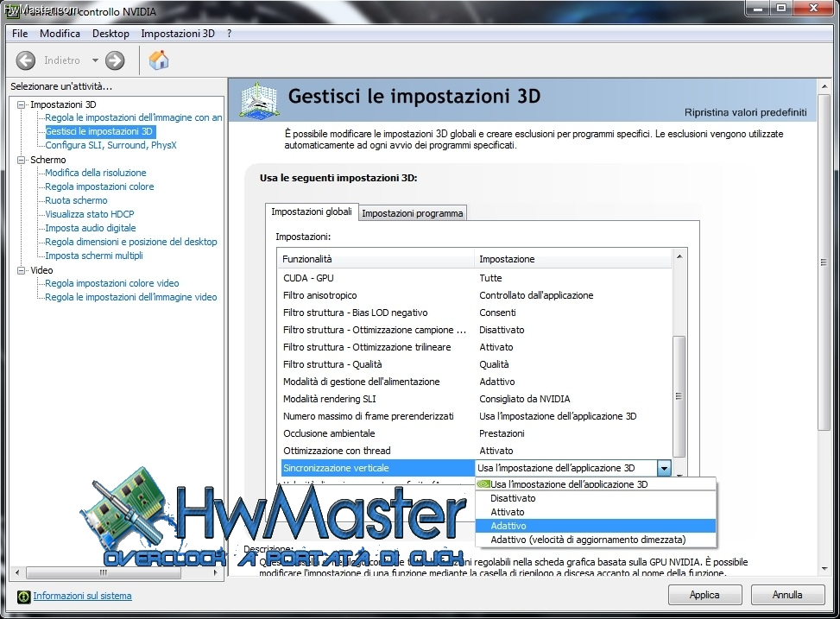Select Modalità di gestione dell'alimentazione row
840x619 pixels.
476,382
